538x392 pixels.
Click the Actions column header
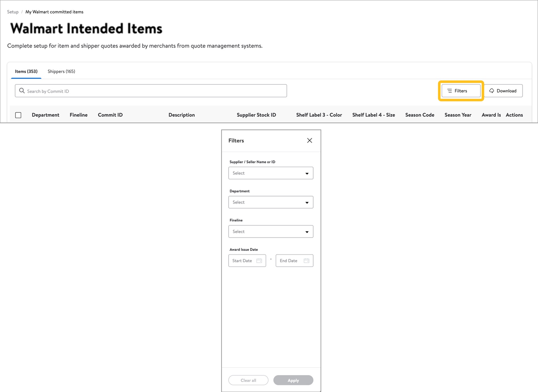point(514,115)
